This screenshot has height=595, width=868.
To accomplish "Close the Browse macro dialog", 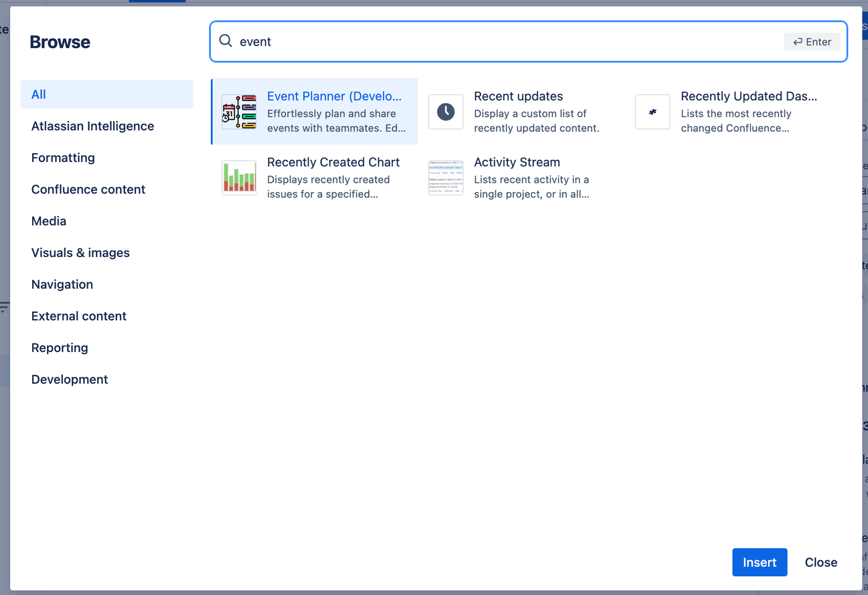I will (821, 562).
